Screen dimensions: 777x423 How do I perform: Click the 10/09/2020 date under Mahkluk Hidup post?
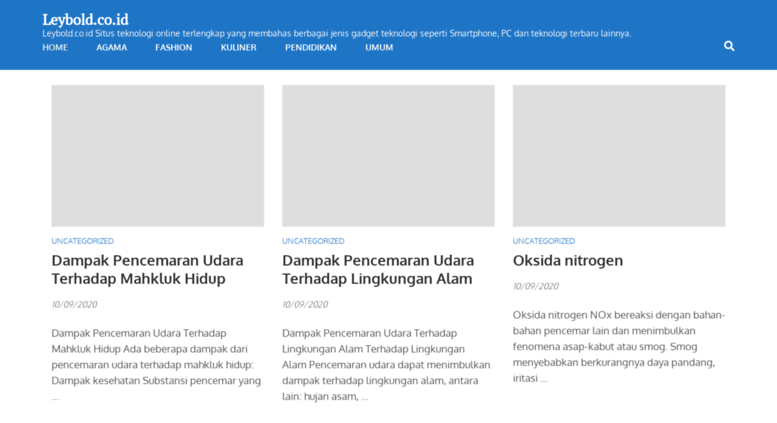point(74,304)
